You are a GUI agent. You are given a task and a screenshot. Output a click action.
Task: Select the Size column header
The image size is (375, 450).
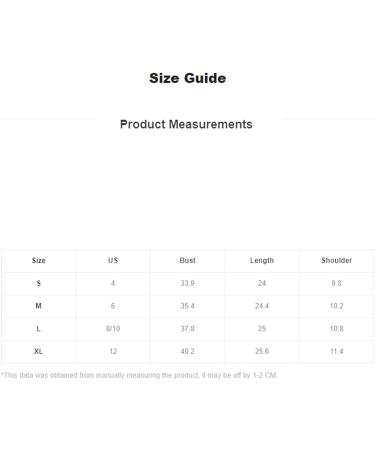[x=39, y=260]
